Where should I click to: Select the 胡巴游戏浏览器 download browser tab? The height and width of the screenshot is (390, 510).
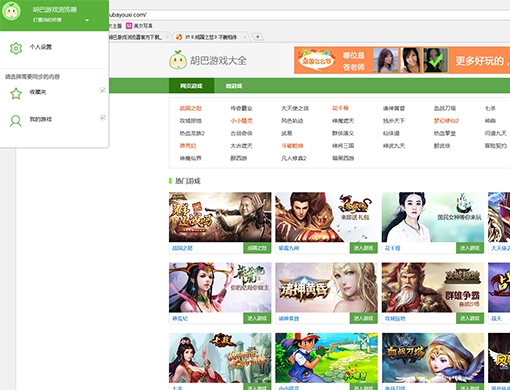pyautogui.click(x=138, y=37)
